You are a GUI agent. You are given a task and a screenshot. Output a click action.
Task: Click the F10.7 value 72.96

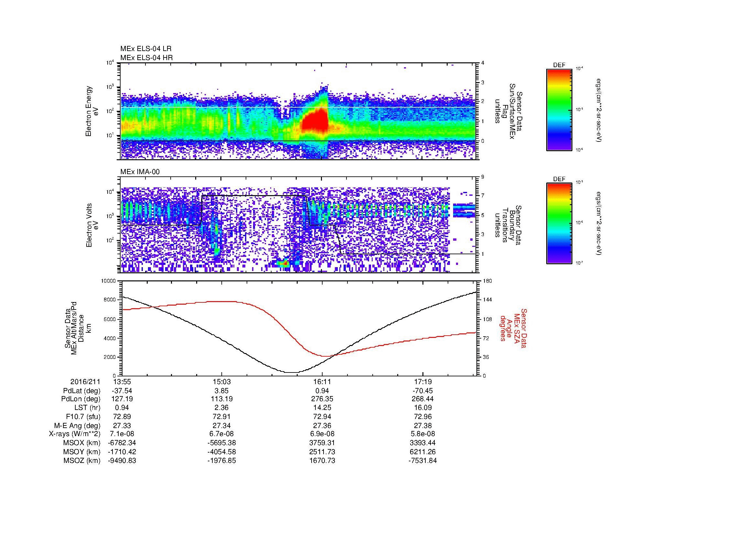pyautogui.click(x=422, y=417)
